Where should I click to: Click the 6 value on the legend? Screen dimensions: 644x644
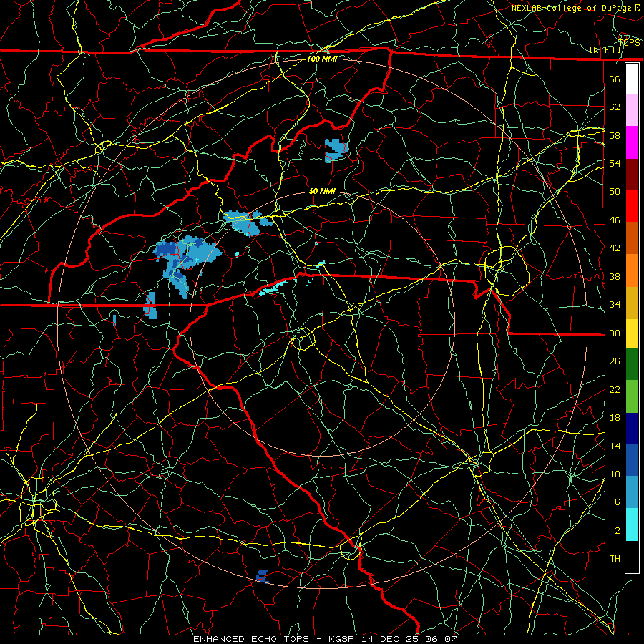pyautogui.click(x=618, y=502)
